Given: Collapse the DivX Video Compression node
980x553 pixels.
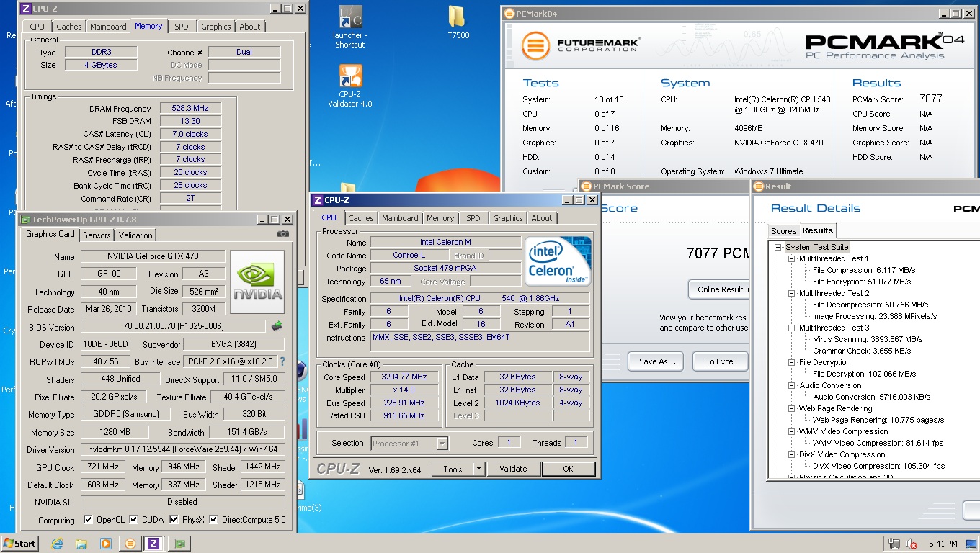Looking at the screenshot, I should pyautogui.click(x=791, y=454).
